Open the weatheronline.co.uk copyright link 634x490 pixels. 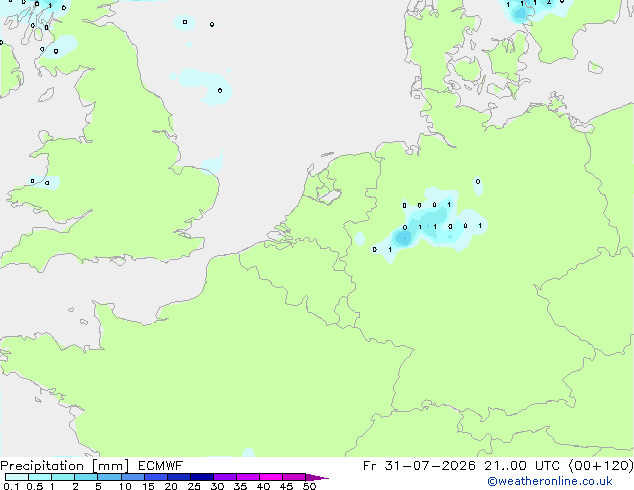click(550, 481)
